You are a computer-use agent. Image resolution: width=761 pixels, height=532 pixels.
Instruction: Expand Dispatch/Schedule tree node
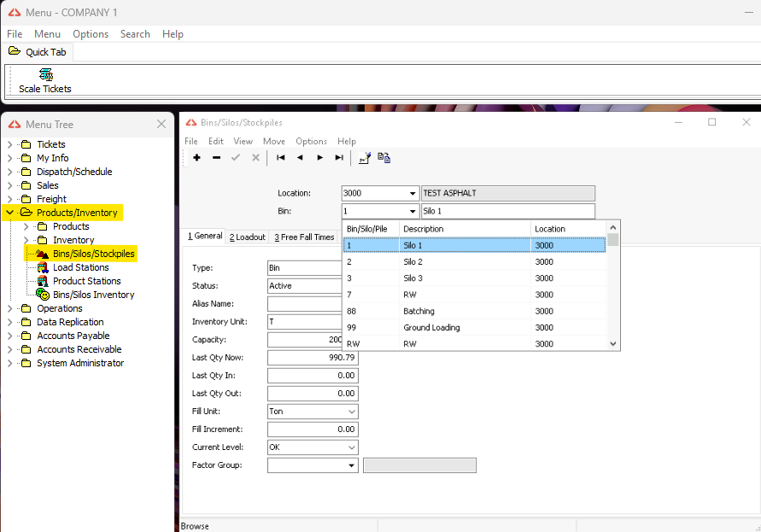tap(9, 172)
